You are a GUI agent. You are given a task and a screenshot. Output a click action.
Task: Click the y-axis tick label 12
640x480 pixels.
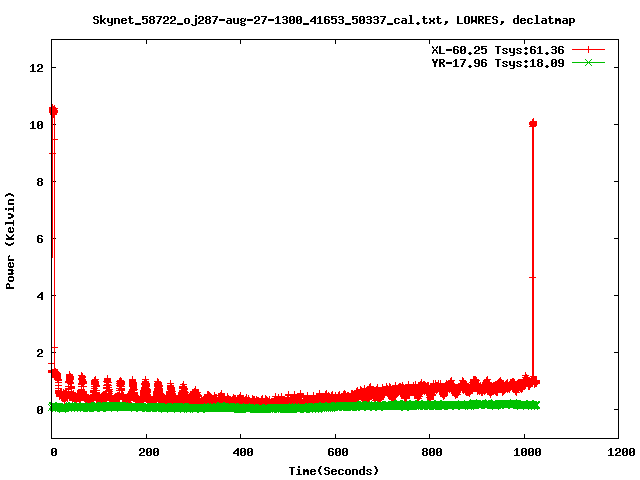click(36, 68)
